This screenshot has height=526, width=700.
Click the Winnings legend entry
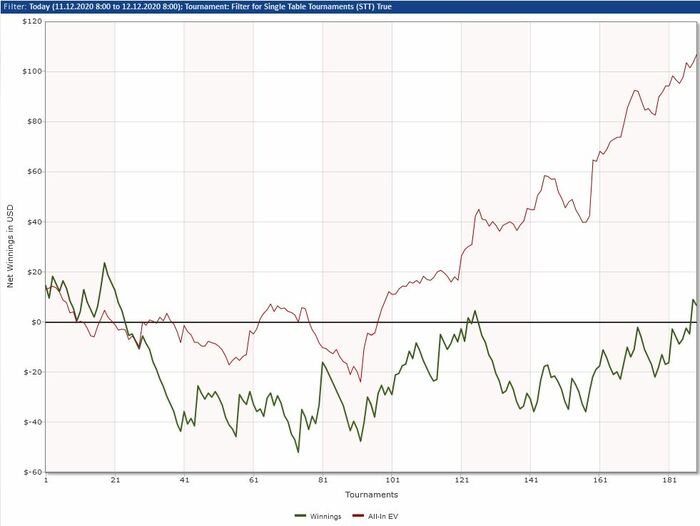point(318,516)
